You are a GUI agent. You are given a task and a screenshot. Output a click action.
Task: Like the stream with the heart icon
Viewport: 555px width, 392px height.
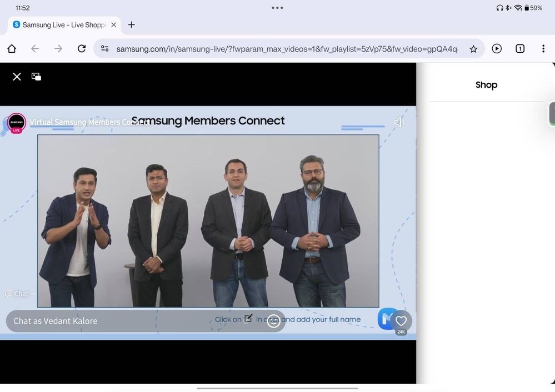(x=401, y=321)
